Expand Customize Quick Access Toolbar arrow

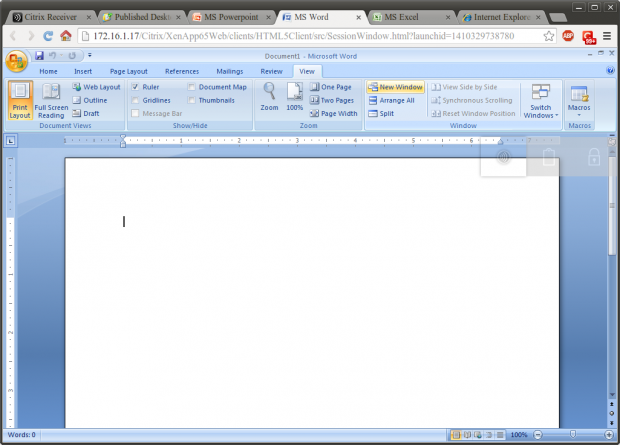90,55
